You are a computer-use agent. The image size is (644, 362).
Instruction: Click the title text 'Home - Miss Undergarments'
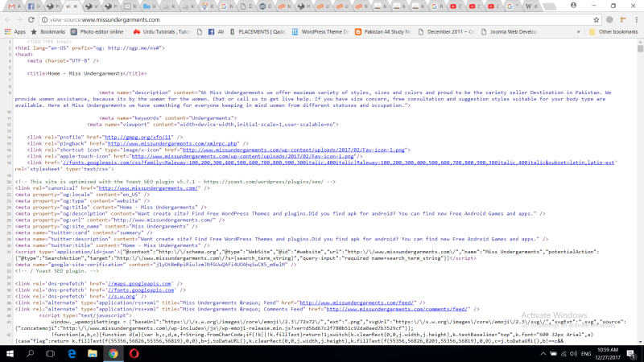coord(85,73)
